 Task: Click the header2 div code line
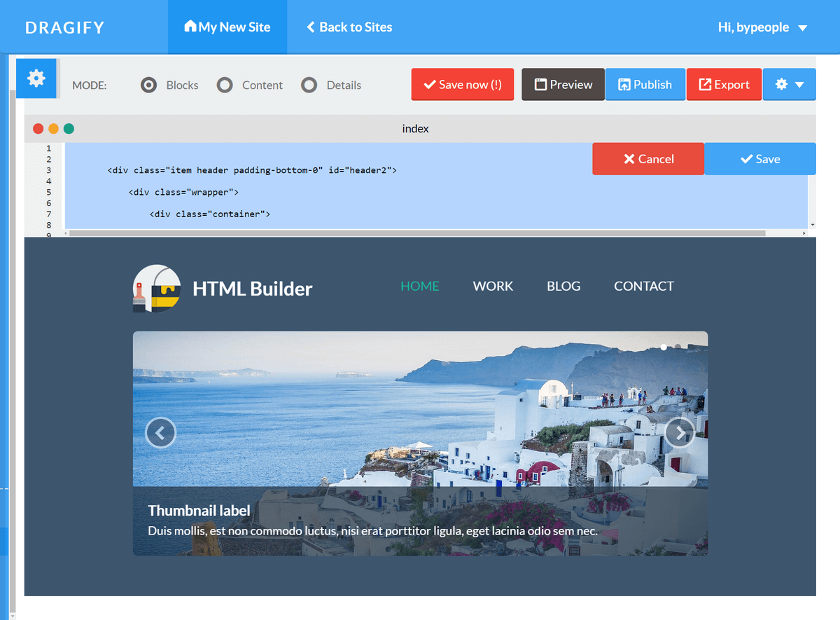click(x=252, y=170)
